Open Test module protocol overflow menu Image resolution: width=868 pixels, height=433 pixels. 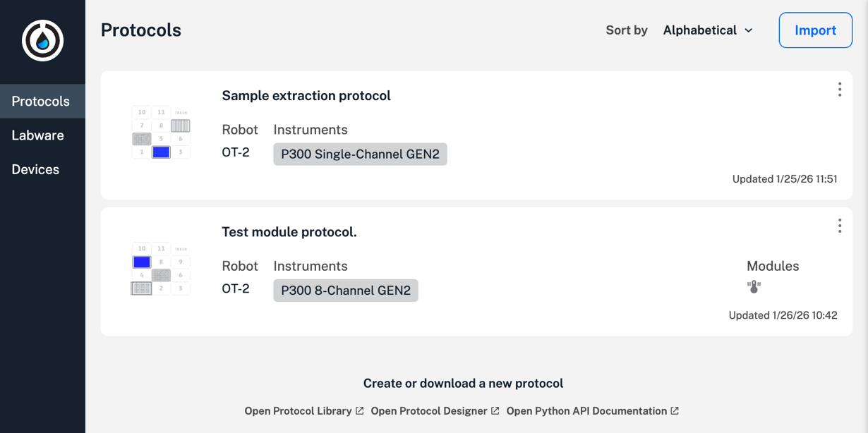pos(839,226)
